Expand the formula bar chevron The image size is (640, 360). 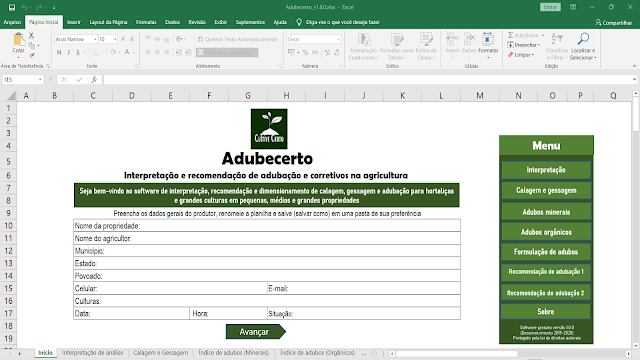[634, 80]
